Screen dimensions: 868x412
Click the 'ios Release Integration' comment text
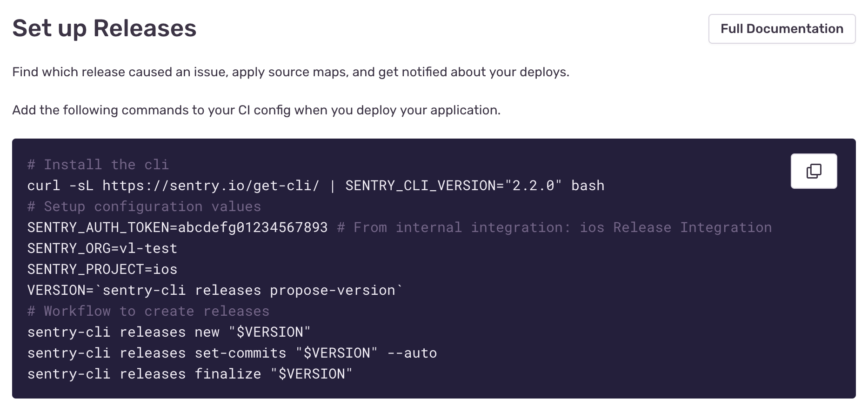pyautogui.click(x=675, y=227)
